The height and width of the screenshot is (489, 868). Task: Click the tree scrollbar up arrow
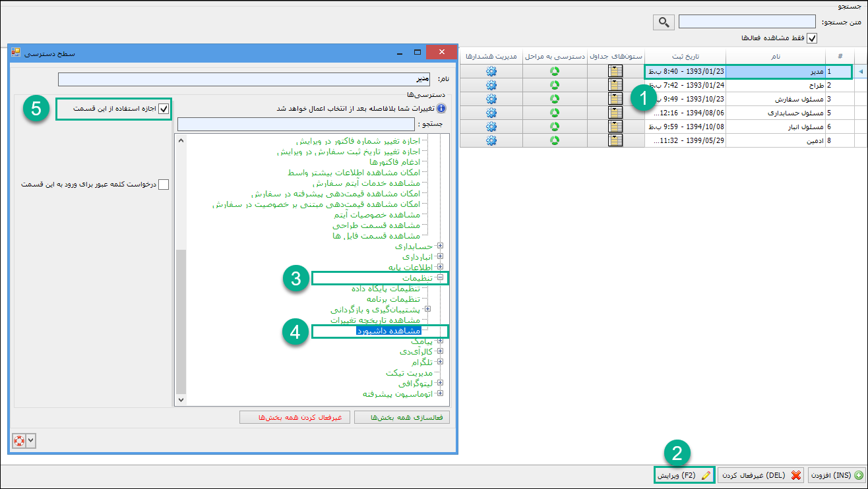click(181, 141)
